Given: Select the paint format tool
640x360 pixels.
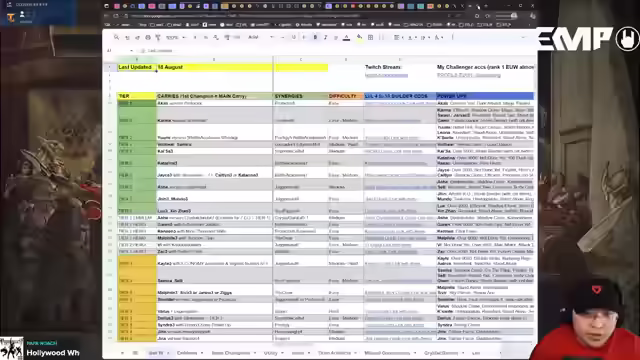Looking at the screenshot, I should pyautogui.click(x=158, y=37).
